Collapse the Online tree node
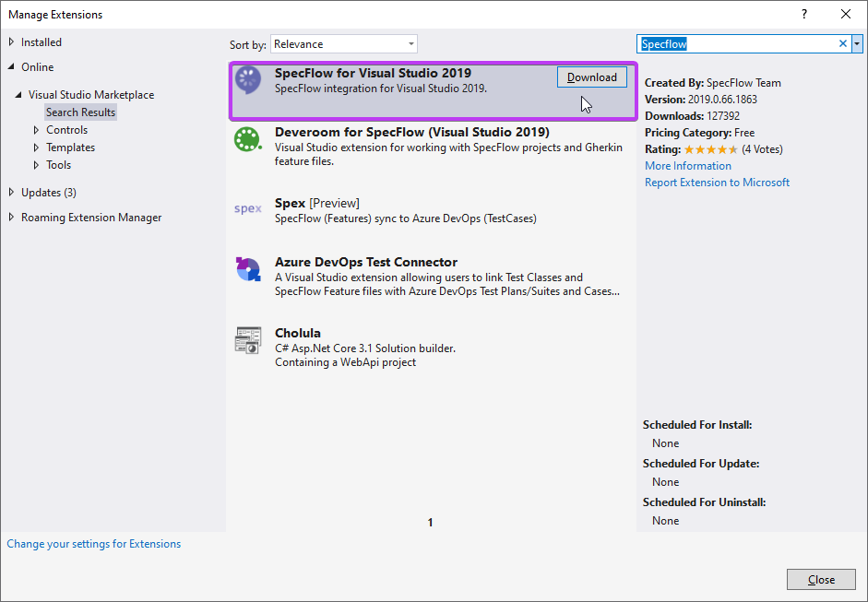868x602 pixels. click(12, 67)
